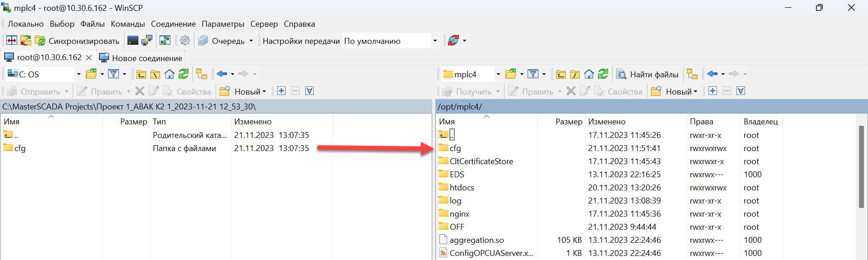The height and width of the screenshot is (260, 868).
Task: Open the Выбор menu
Action: pos(62,24)
